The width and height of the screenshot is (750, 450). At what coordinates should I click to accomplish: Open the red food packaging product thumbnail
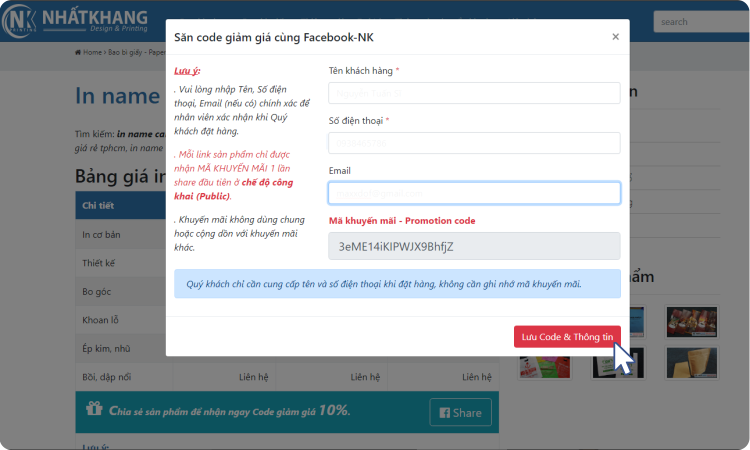click(x=692, y=322)
